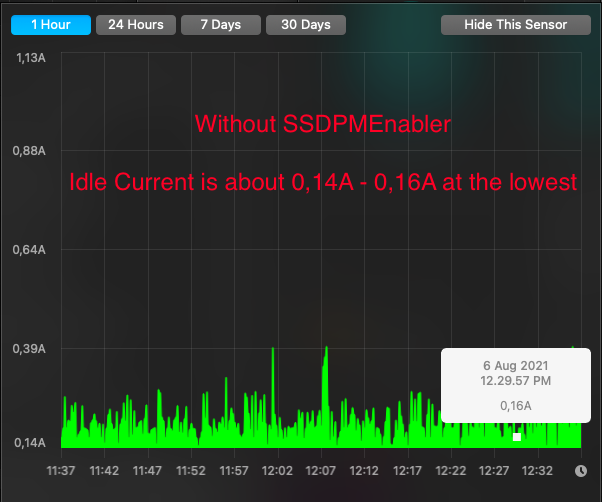The width and height of the screenshot is (602, 502).
Task: Click the 12:12 time label
Action: [x=364, y=471]
